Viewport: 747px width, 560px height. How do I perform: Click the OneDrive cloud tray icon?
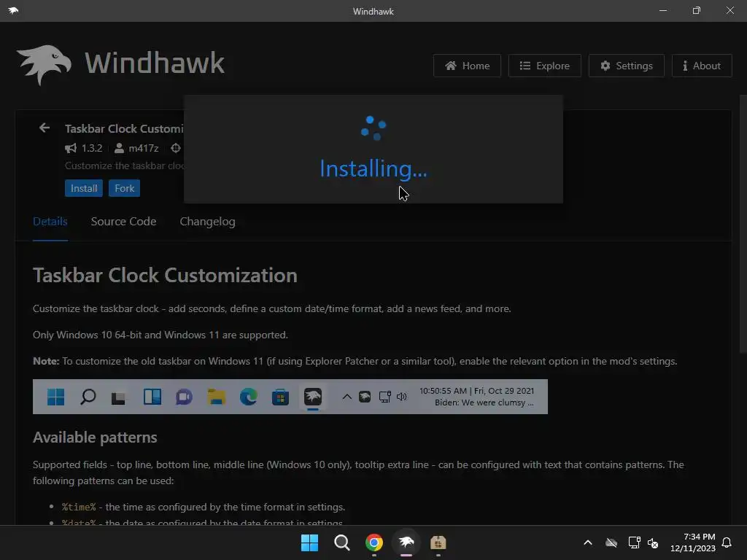(x=611, y=542)
